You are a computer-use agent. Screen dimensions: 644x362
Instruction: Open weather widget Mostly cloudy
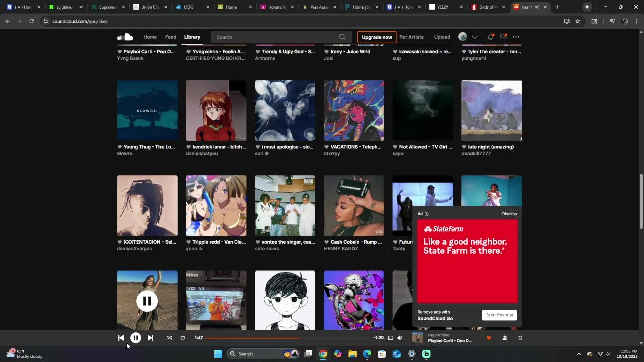(x=24, y=354)
